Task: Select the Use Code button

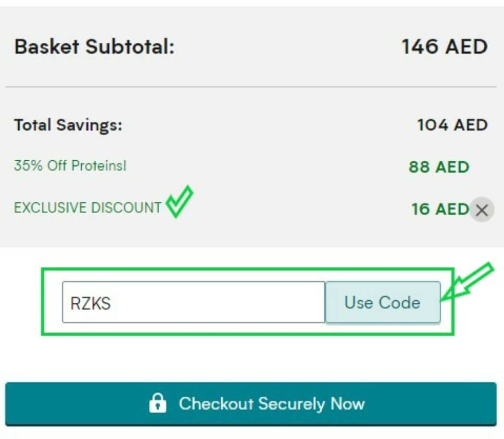Action: tap(383, 302)
